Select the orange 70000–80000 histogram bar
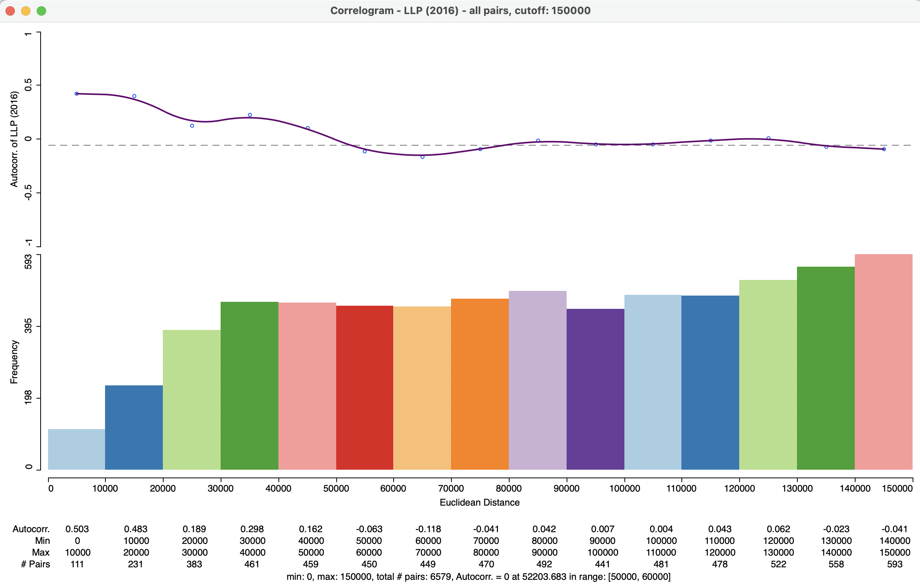 click(x=480, y=384)
